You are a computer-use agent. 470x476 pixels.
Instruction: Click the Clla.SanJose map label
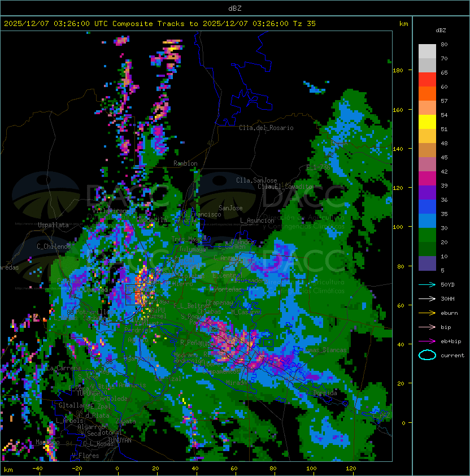coord(256,180)
